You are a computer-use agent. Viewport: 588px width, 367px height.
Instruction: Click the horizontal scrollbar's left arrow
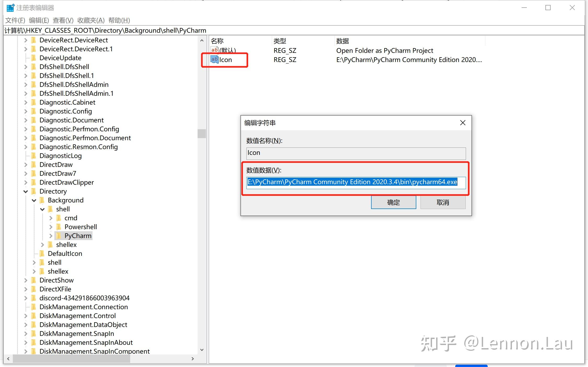coord(8,359)
